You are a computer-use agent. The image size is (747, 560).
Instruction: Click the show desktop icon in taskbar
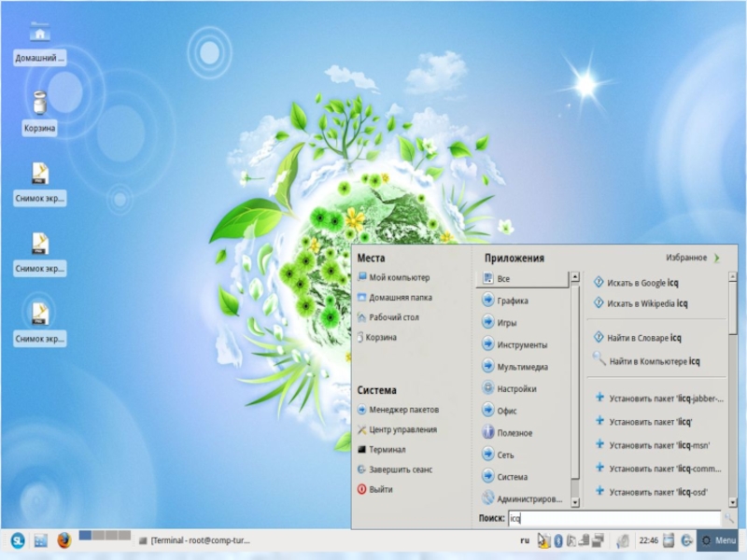point(41,540)
